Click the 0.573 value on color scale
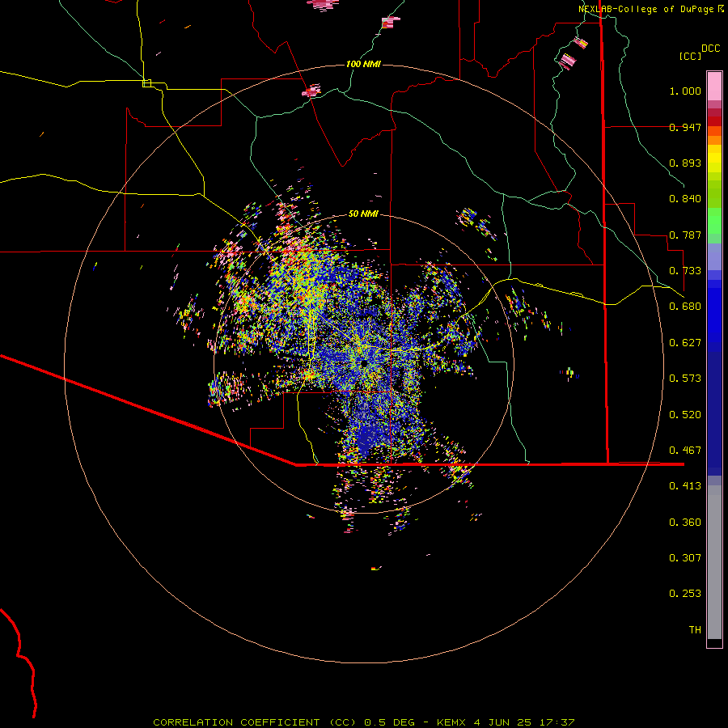The height and width of the screenshot is (728, 728). point(685,379)
